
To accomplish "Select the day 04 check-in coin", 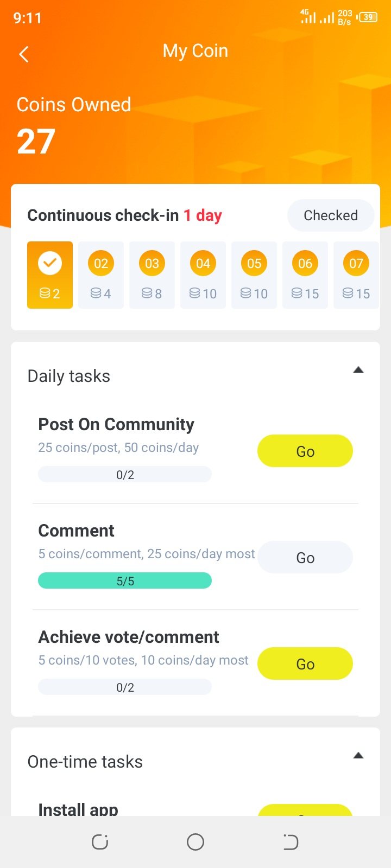I will click(x=203, y=264).
